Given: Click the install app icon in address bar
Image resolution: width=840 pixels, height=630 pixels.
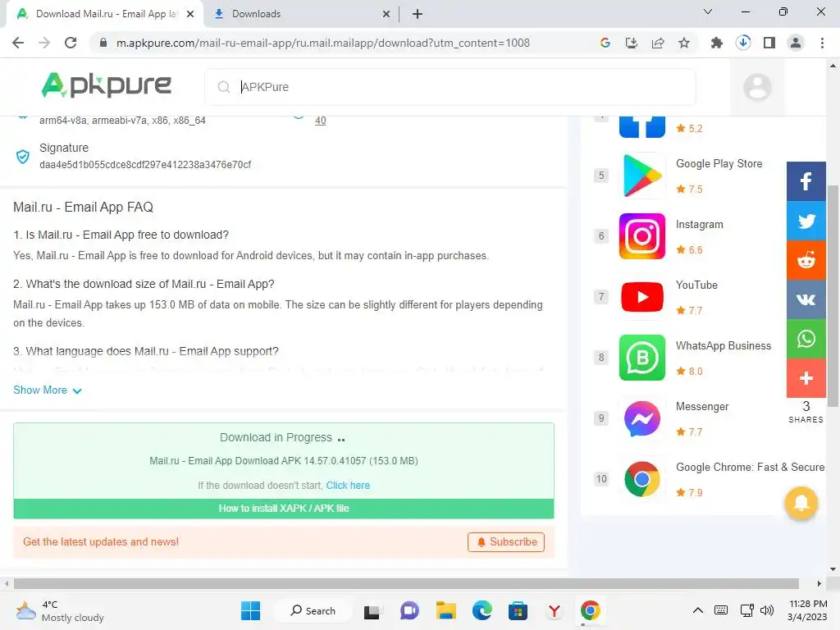Looking at the screenshot, I should [x=632, y=43].
